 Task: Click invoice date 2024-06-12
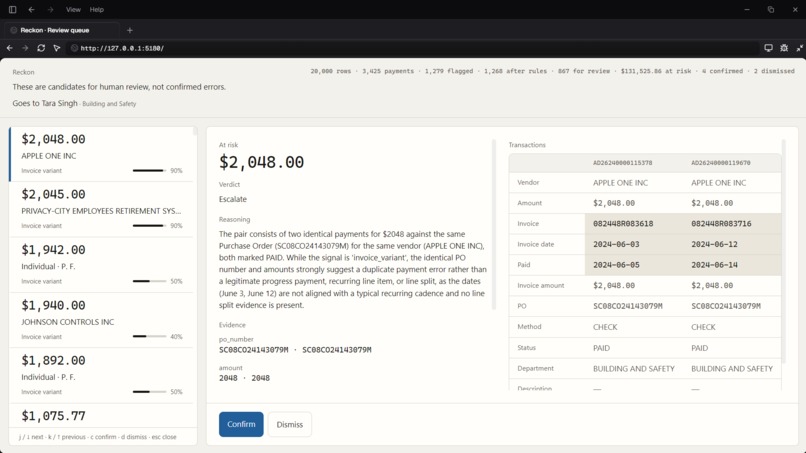coord(715,244)
